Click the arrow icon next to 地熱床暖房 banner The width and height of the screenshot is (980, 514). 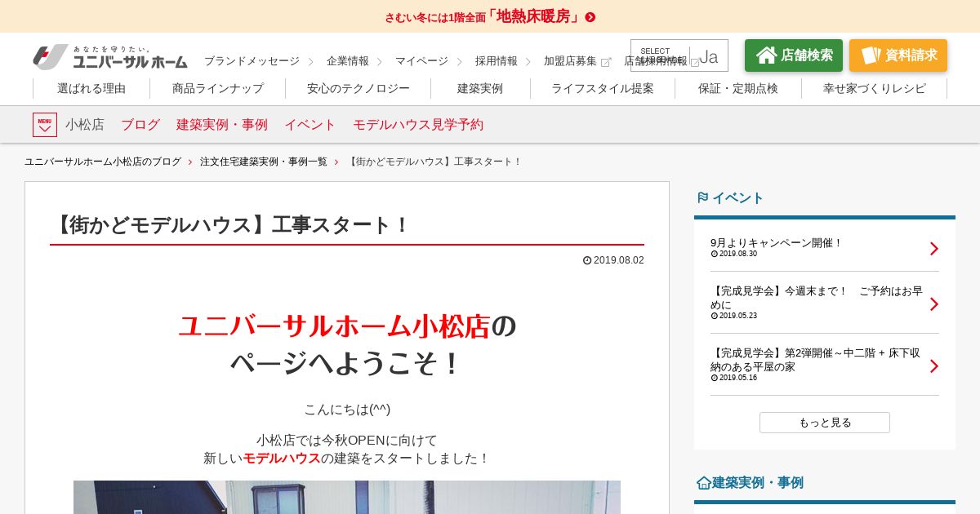coord(590,17)
